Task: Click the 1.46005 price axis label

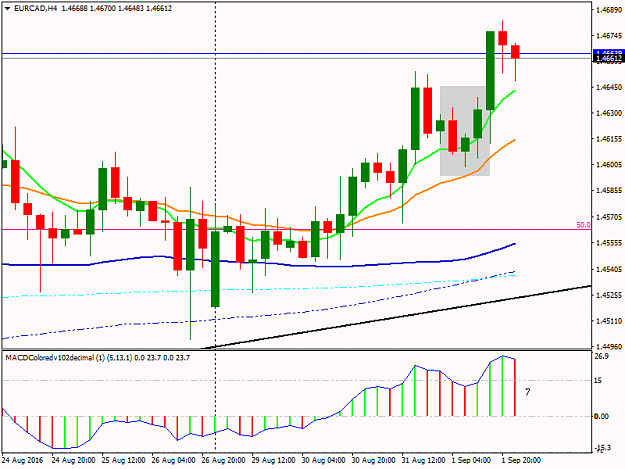Action: tap(609, 165)
